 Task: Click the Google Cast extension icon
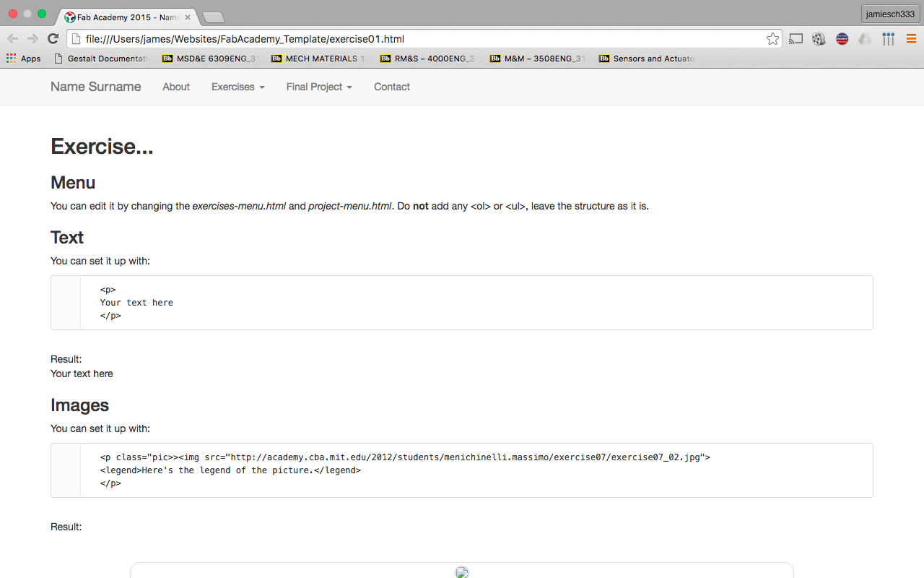tap(796, 39)
